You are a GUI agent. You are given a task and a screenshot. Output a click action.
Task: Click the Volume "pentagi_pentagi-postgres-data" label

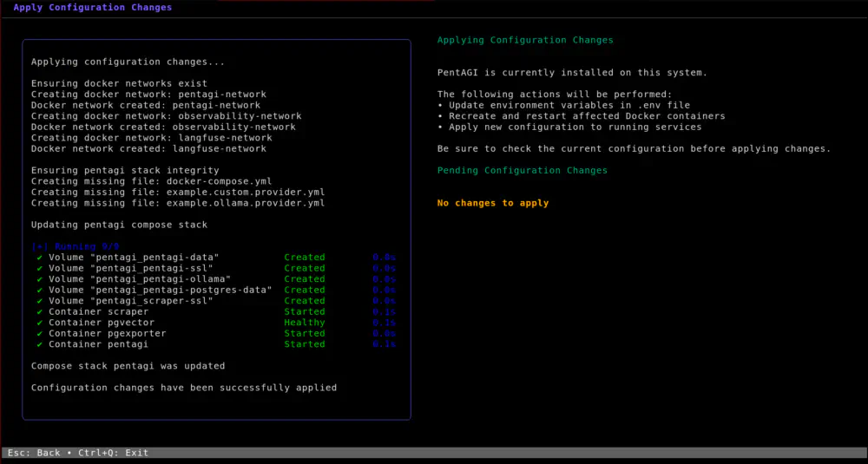click(x=160, y=290)
